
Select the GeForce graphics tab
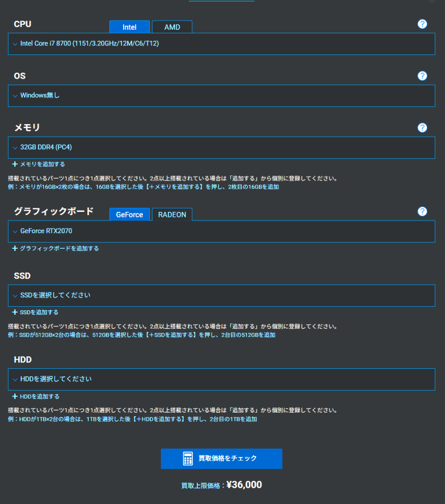(130, 214)
